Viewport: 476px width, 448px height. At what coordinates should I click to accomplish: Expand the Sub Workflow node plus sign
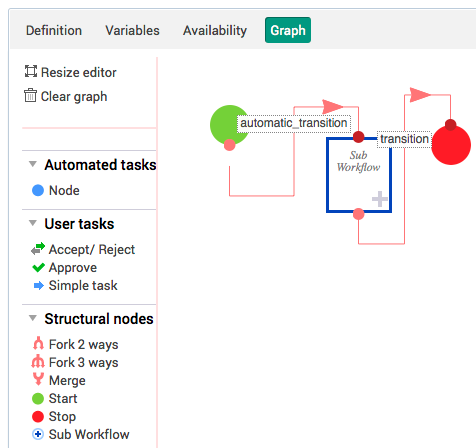pos(380,199)
